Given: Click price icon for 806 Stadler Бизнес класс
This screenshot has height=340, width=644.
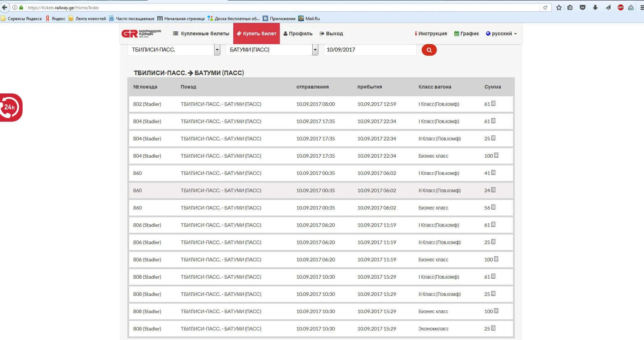Looking at the screenshot, I should pos(496,259).
